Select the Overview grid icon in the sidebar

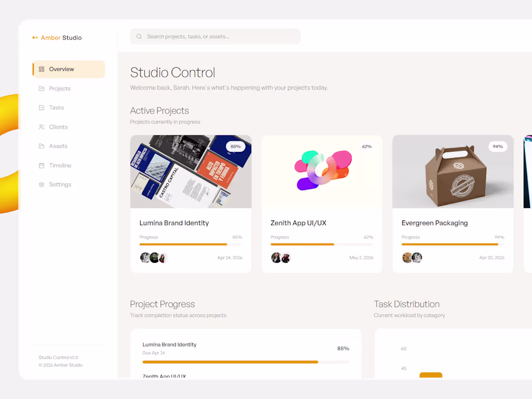pos(42,69)
